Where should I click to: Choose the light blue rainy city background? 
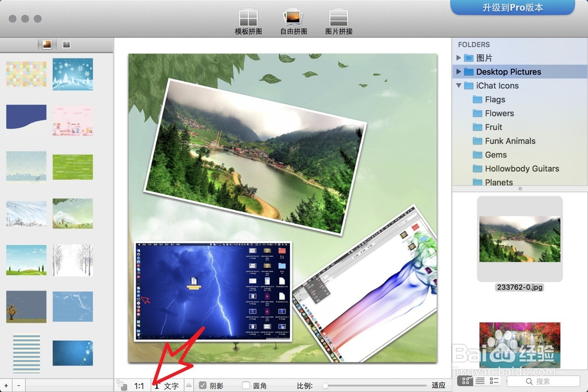(x=26, y=167)
